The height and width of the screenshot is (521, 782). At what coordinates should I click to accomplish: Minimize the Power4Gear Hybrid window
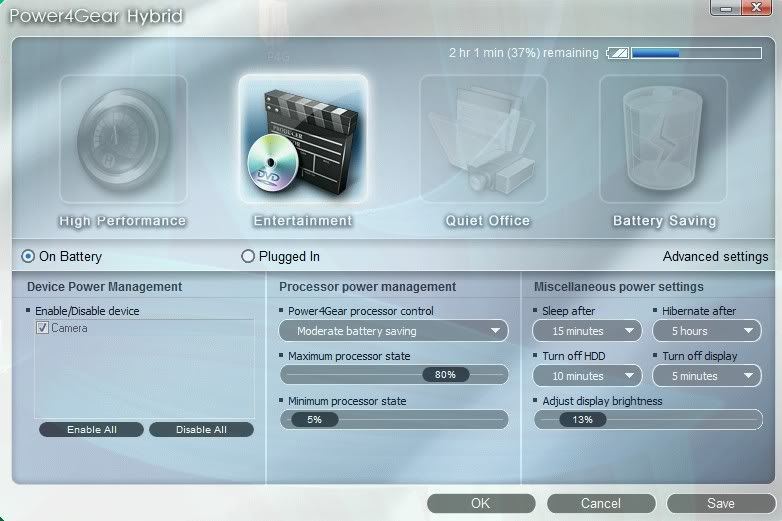pyautogui.click(x=726, y=8)
